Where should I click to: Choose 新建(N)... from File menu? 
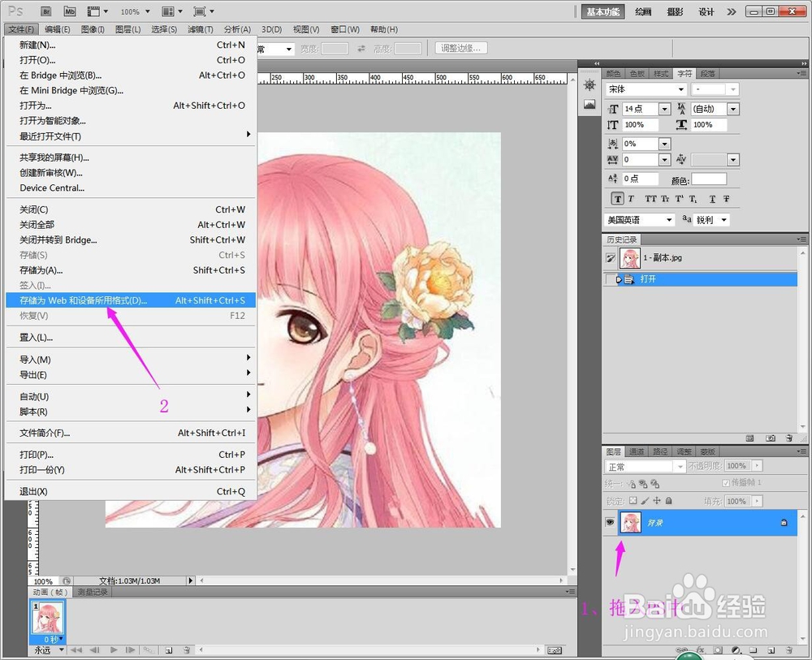pos(131,45)
